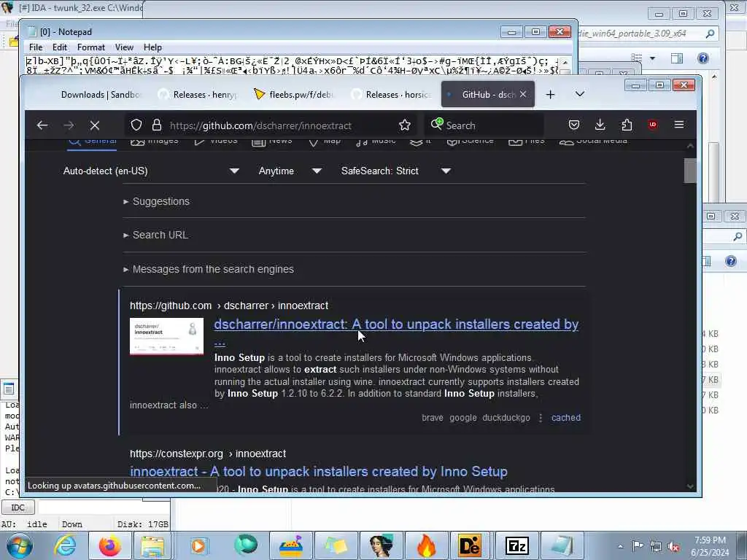Viewport: 747px width, 560px height.
Task: Click the IDC button in IDA
Action: (18, 507)
